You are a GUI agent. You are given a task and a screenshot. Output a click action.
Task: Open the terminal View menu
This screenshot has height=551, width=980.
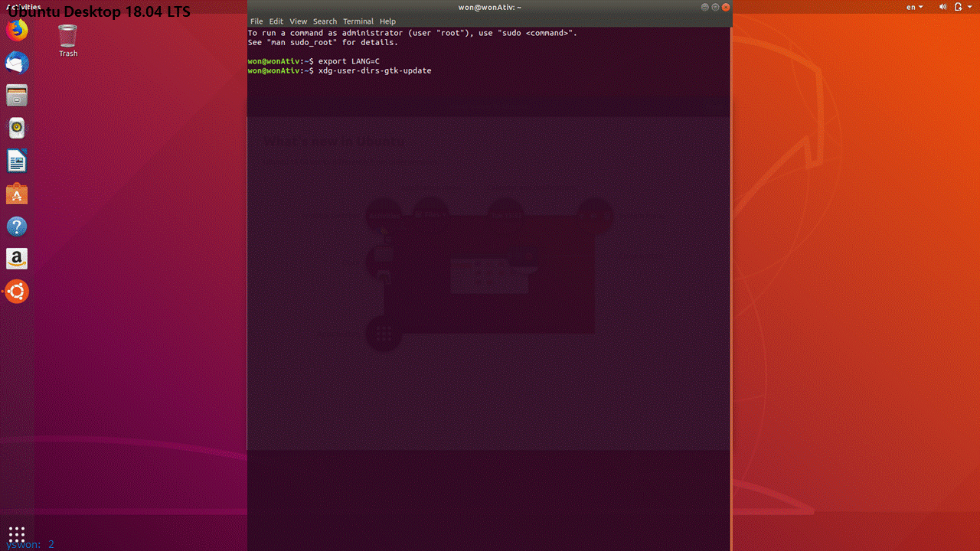click(298, 21)
